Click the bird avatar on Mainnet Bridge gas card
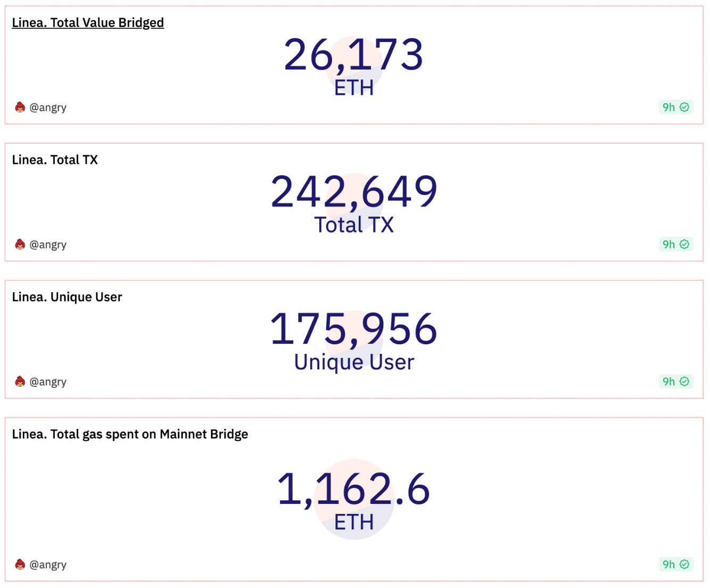Screen dimensions: 710x588 tap(20, 565)
